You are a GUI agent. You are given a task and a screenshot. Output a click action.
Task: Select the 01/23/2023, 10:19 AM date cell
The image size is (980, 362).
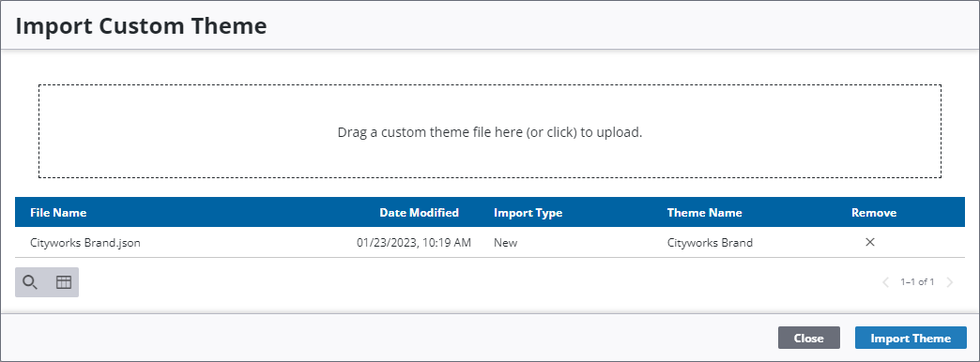[x=414, y=243]
